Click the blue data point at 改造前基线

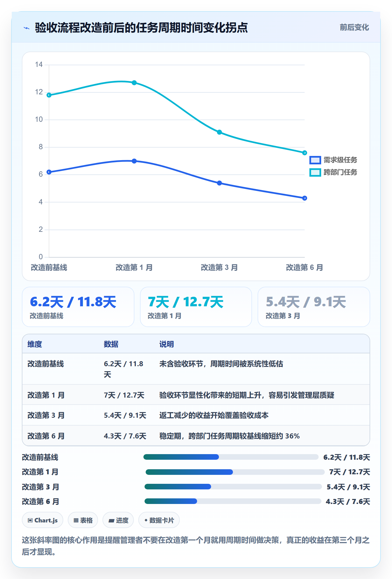point(49,172)
